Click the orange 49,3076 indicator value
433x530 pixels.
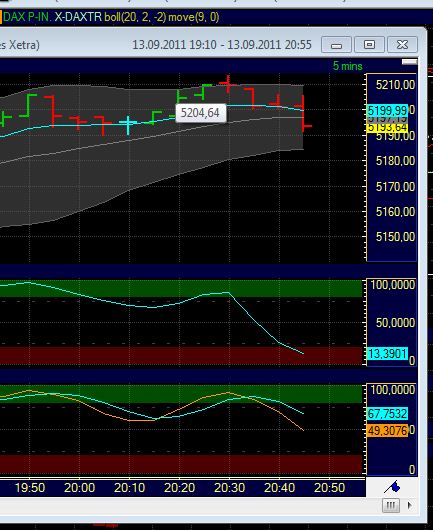[387, 431]
